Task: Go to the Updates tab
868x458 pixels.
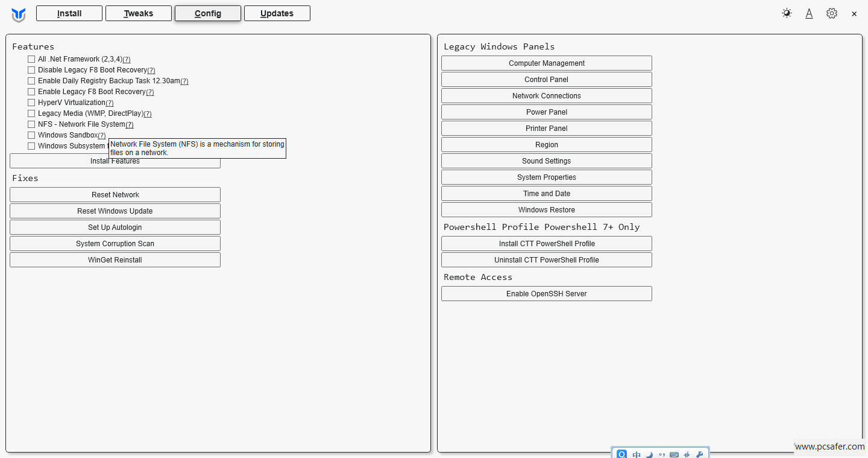Action: [277, 13]
